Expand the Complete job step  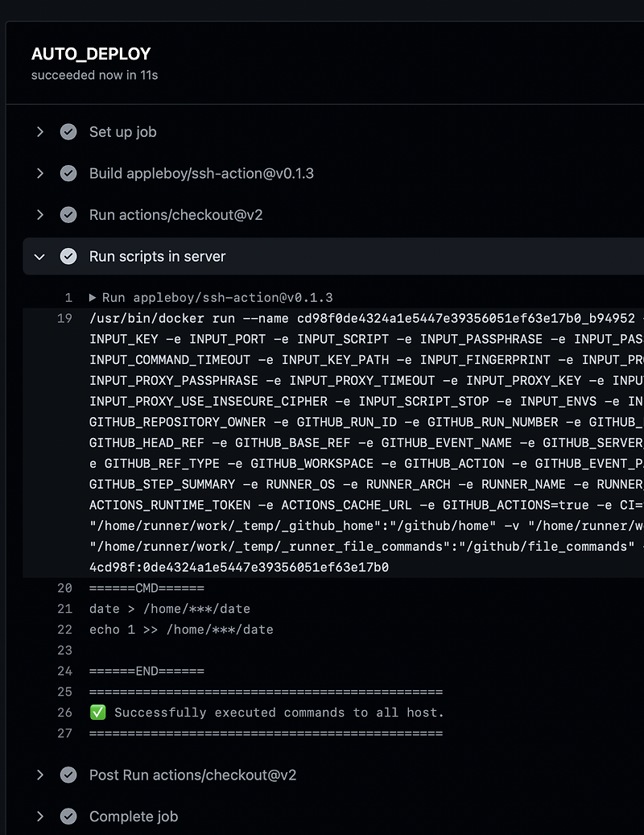(x=39, y=816)
